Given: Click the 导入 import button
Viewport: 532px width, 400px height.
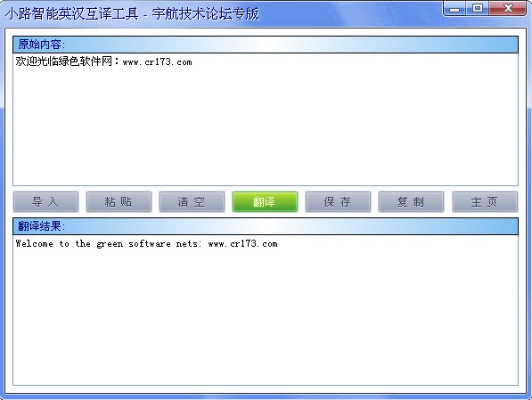Looking at the screenshot, I should [45, 202].
